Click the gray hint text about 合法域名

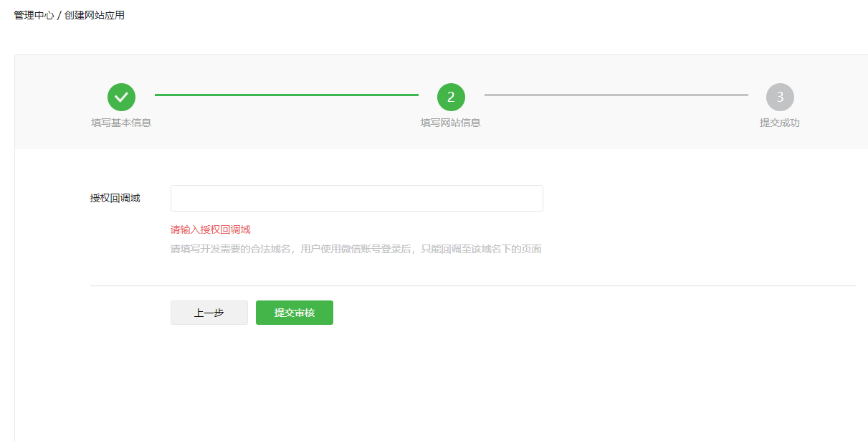[356, 250]
